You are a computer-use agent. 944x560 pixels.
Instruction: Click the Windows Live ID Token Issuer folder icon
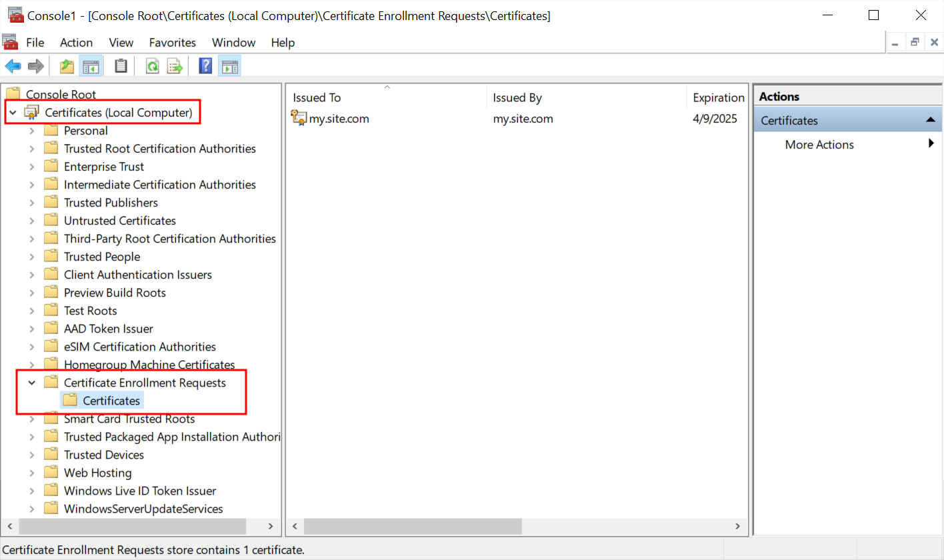point(51,491)
